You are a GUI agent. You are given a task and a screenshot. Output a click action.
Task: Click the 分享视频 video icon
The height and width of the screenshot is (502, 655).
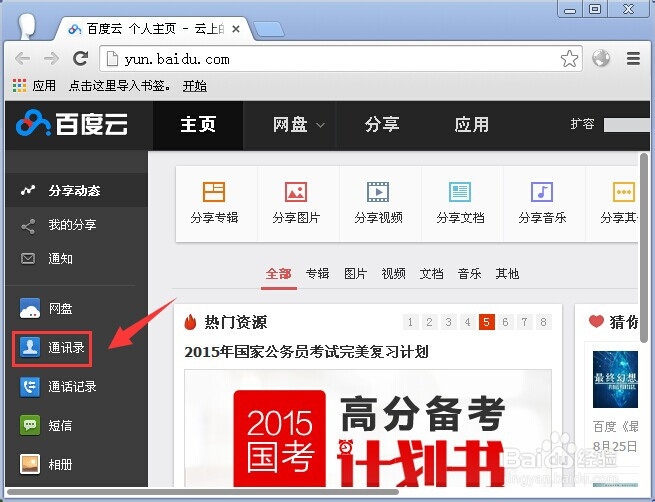(x=378, y=192)
